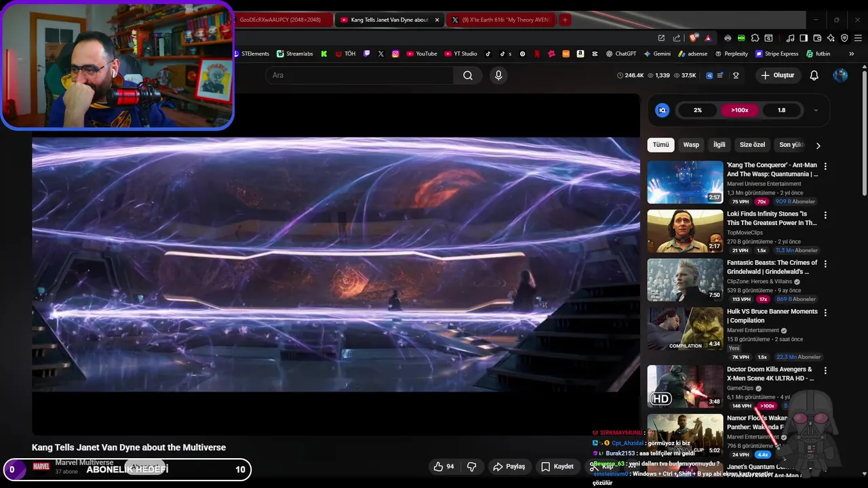The image size is (868, 488).
Task: Open the STElements bookmark
Action: (251, 54)
